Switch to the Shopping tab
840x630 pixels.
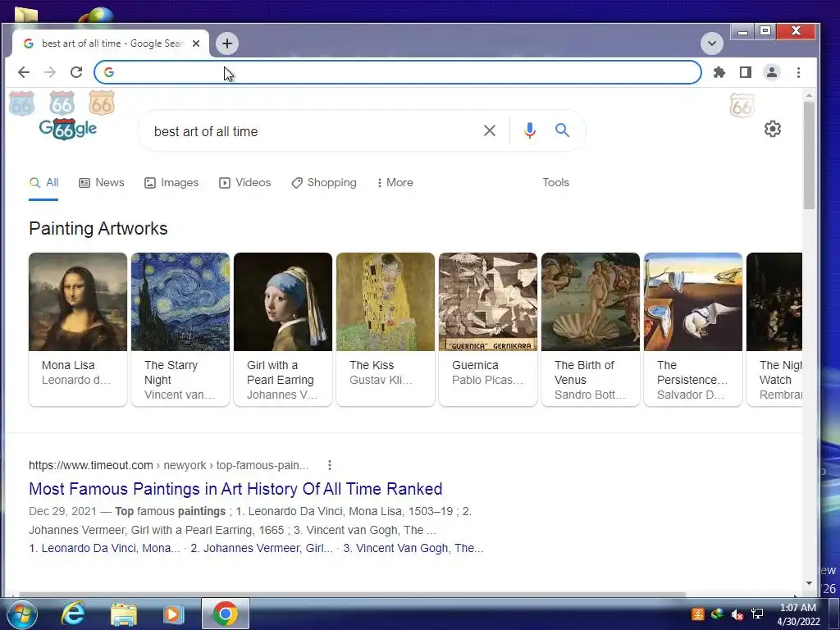(323, 183)
